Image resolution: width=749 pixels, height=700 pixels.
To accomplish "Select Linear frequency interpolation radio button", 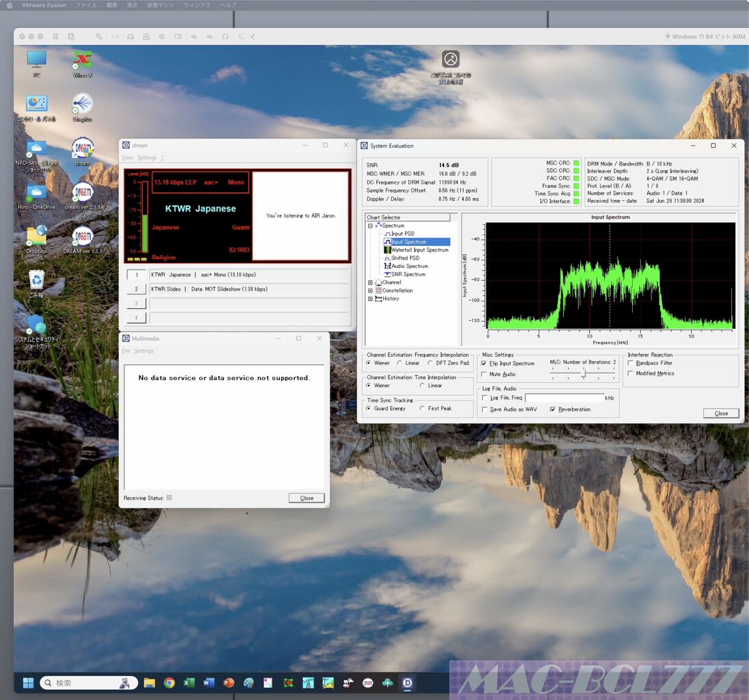I will click(399, 363).
